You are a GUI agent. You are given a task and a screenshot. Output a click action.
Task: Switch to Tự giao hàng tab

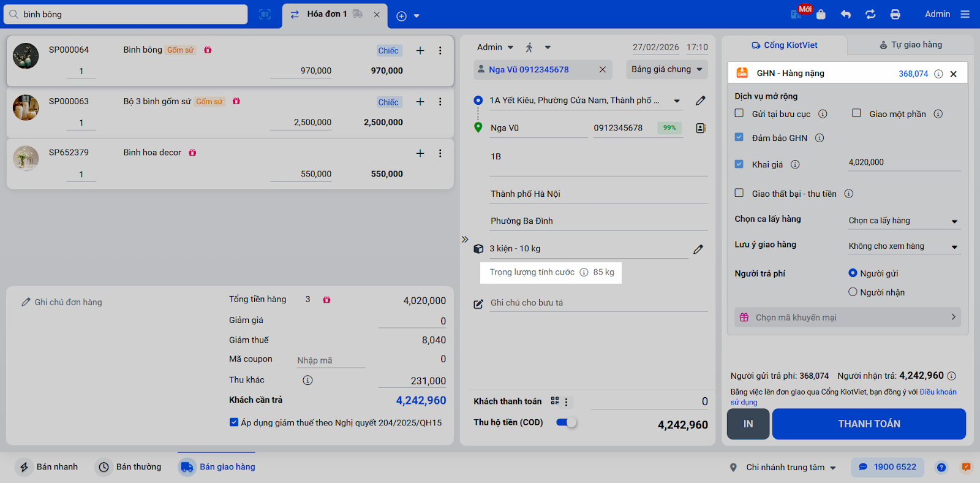click(911, 45)
